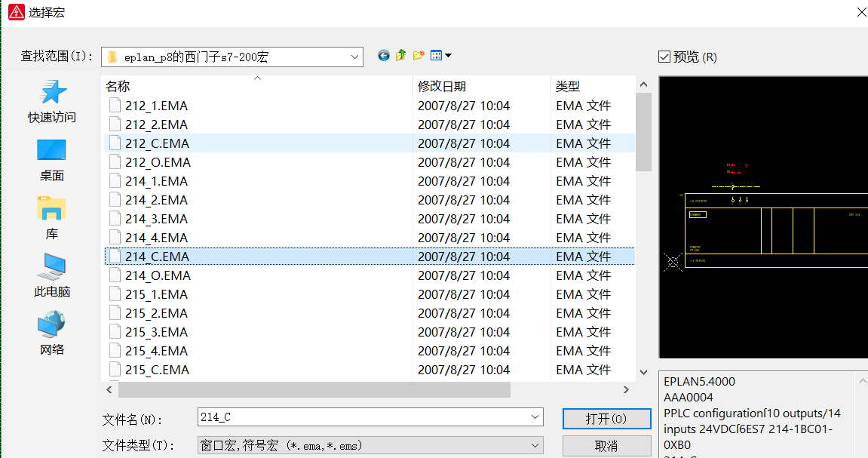Open Libraries (库) in sidebar
This screenshot has width=868, height=458.
tap(52, 218)
